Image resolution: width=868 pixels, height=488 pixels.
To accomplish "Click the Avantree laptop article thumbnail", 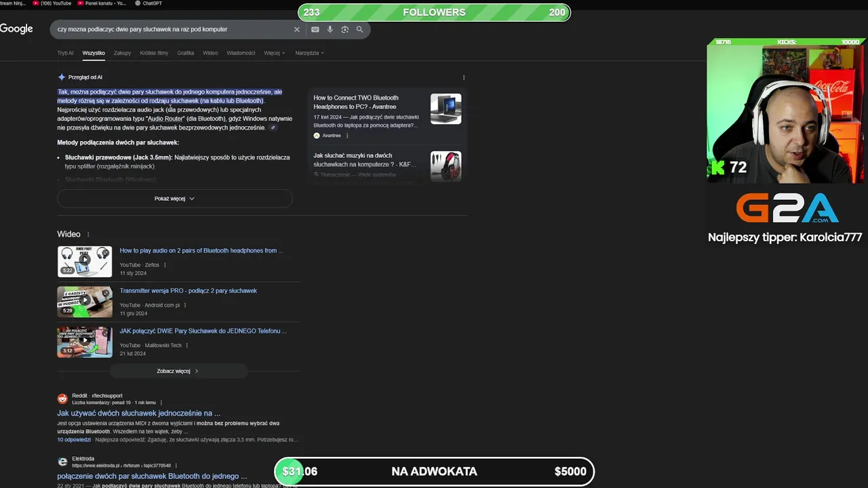I will coord(446,109).
